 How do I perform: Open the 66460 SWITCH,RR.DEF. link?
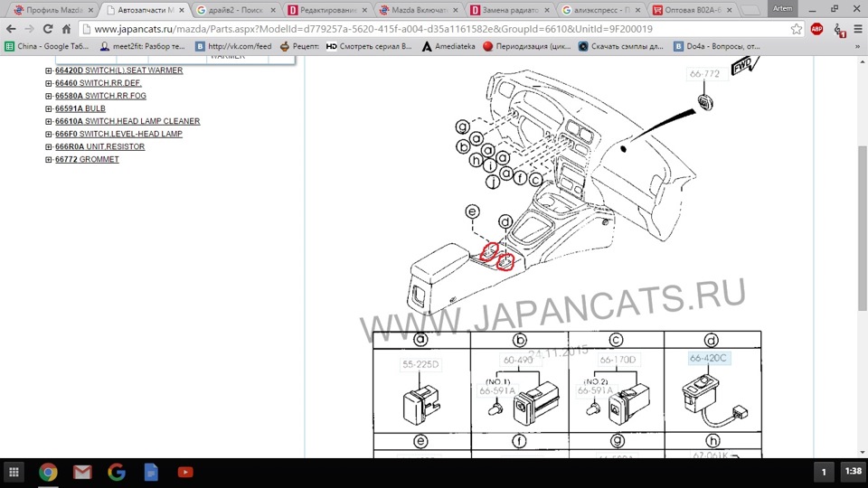point(98,83)
